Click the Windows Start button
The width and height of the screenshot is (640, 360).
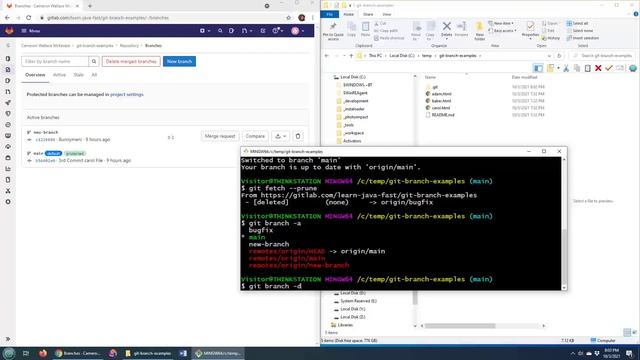tap(9, 353)
